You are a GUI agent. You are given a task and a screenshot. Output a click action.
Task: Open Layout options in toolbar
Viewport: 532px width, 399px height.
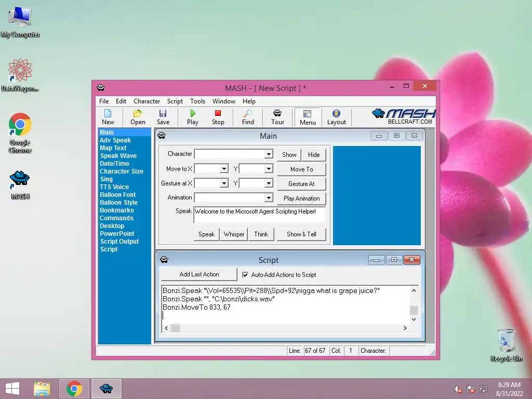(336, 117)
